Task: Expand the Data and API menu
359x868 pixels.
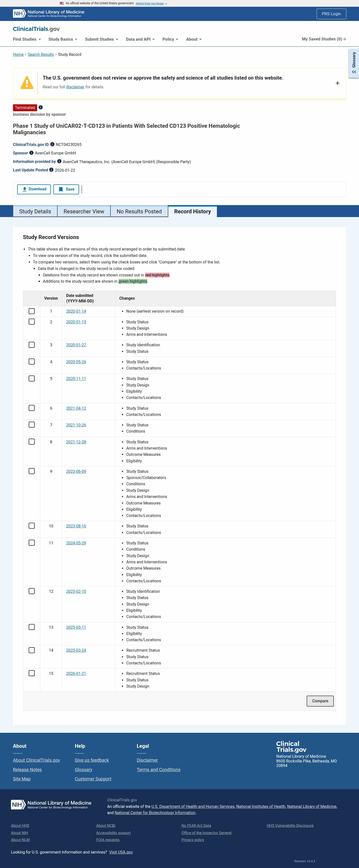Action: click(x=140, y=39)
